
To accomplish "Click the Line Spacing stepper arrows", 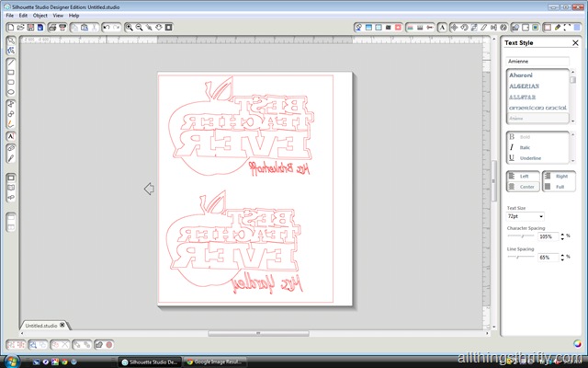I will click(562, 258).
